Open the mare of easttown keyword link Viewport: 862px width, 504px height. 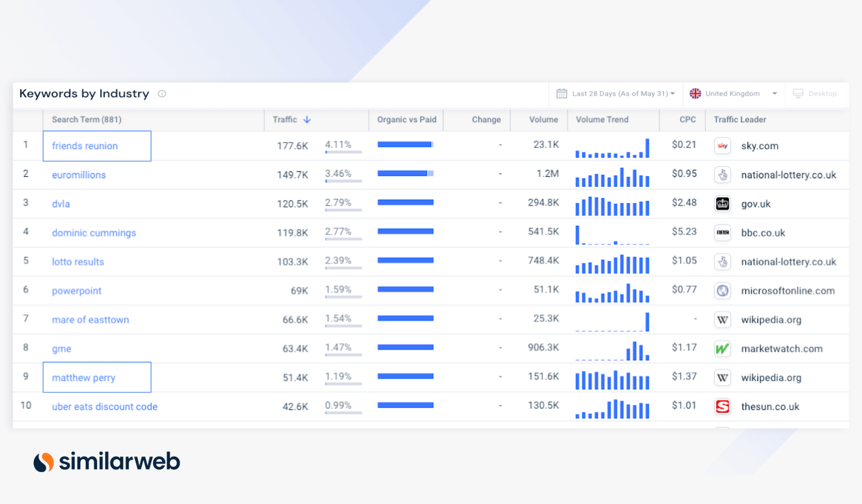pos(91,320)
